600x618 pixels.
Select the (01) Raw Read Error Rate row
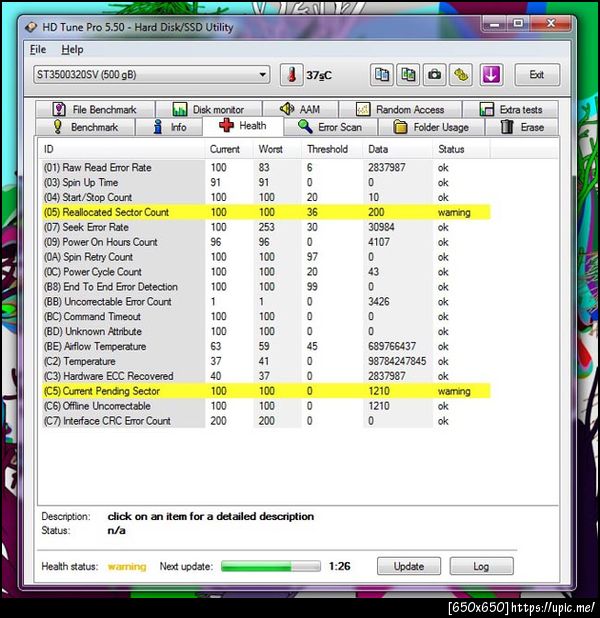click(266, 168)
